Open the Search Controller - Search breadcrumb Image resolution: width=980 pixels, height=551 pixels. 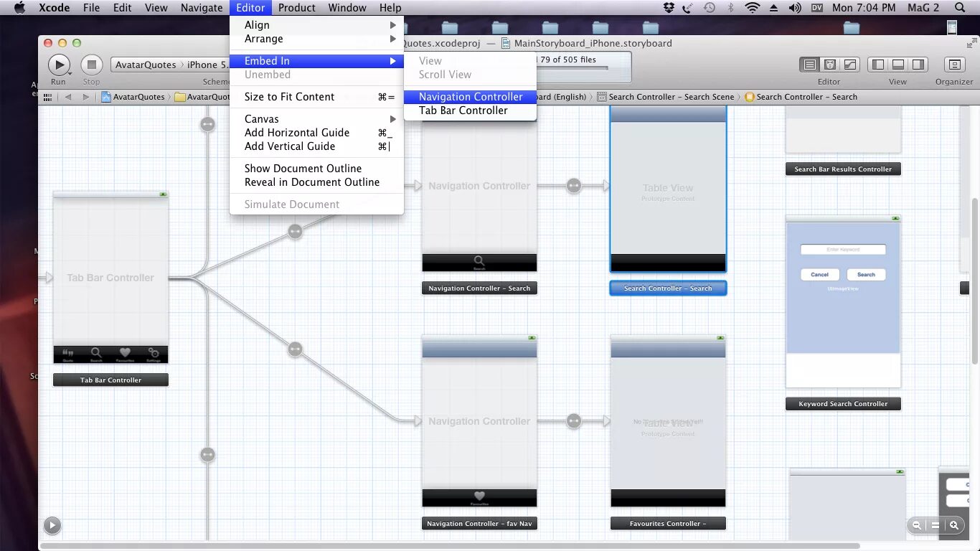(801, 97)
